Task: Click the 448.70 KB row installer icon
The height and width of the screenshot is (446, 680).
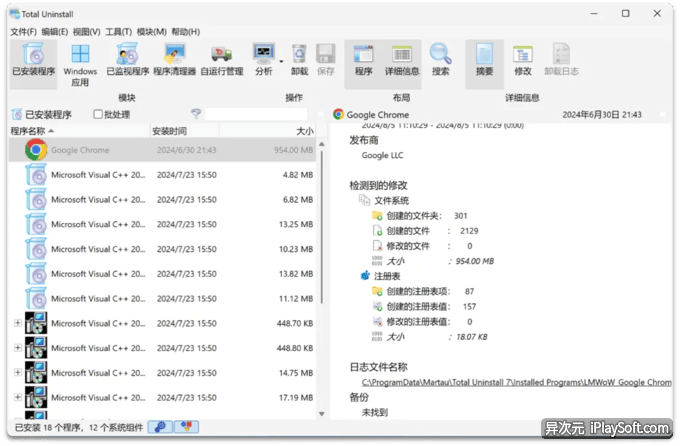Action: point(36,323)
